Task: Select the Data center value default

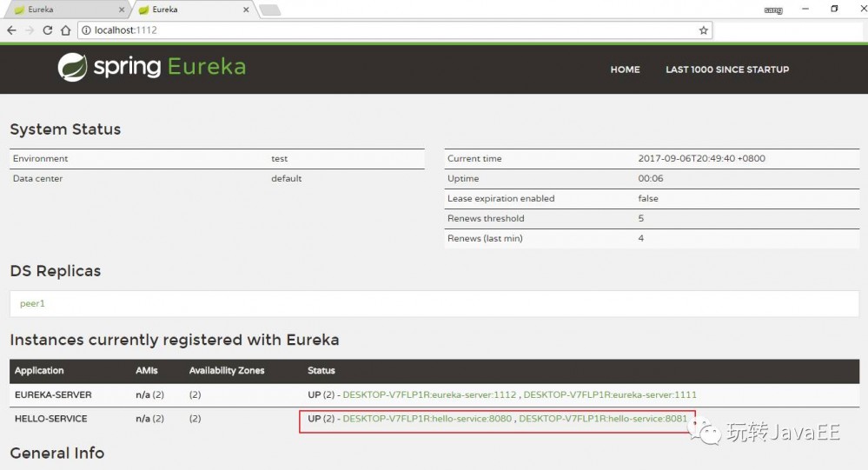Action: coord(286,178)
